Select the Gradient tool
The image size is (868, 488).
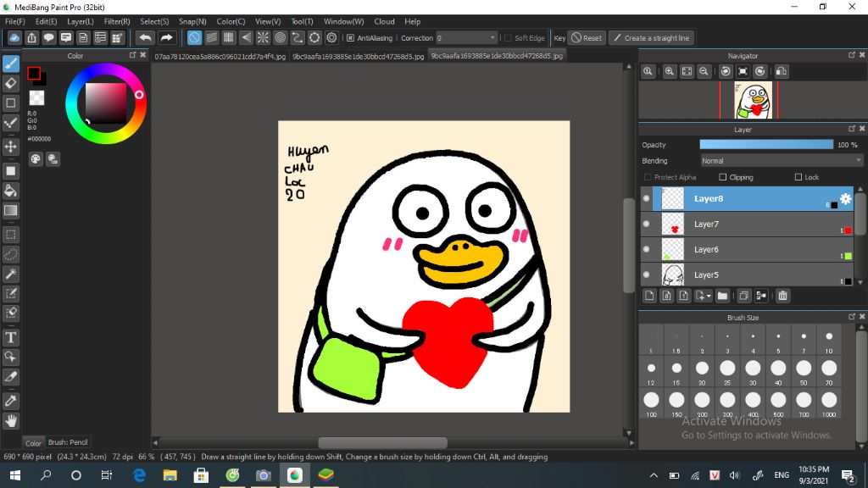pyautogui.click(x=10, y=210)
